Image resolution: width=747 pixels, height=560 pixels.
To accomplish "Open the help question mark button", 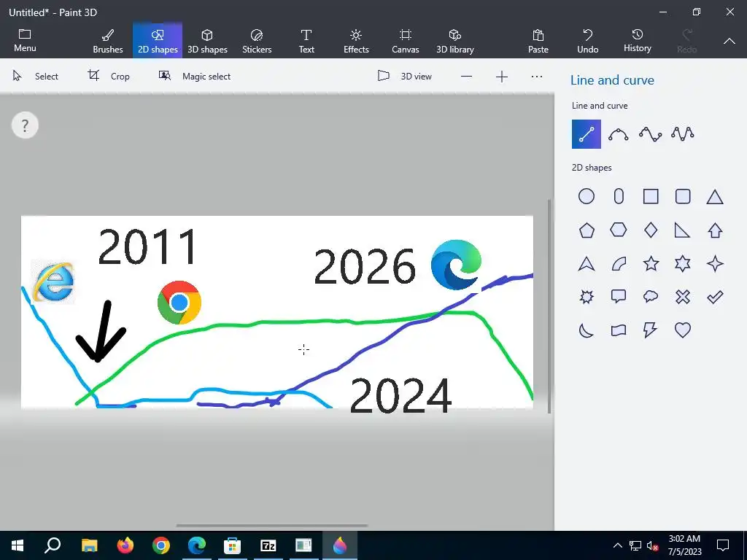I will click(25, 125).
